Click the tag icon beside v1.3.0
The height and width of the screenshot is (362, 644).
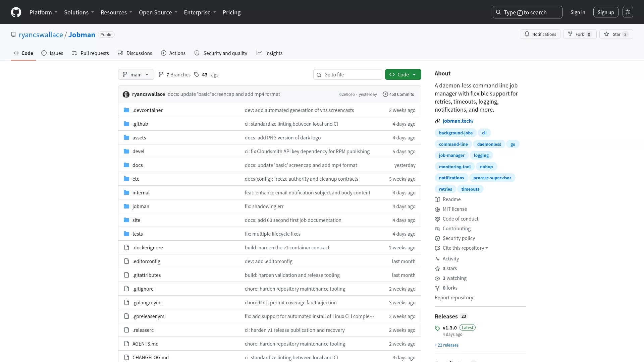click(x=437, y=328)
